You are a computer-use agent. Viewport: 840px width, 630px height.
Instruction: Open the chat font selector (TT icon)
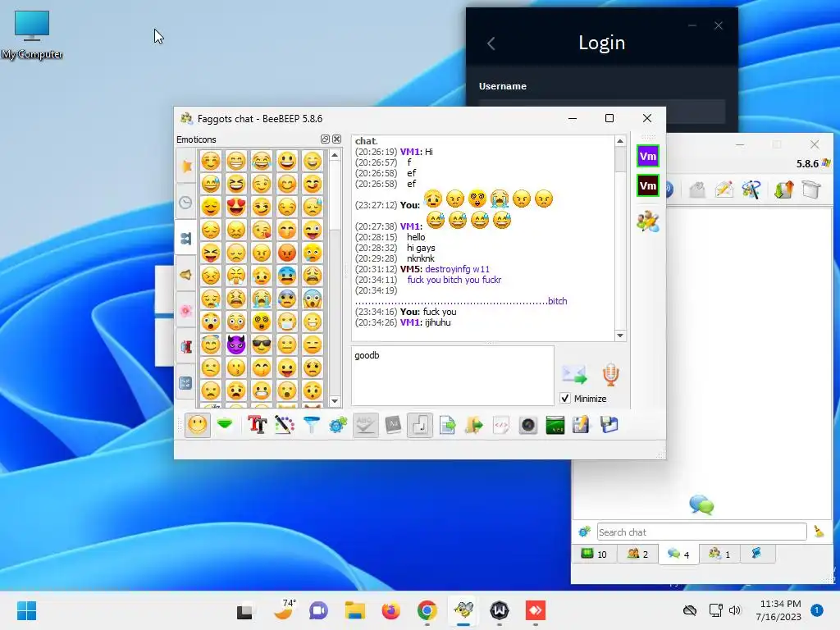pyautogui.click(x=257, y=426)
